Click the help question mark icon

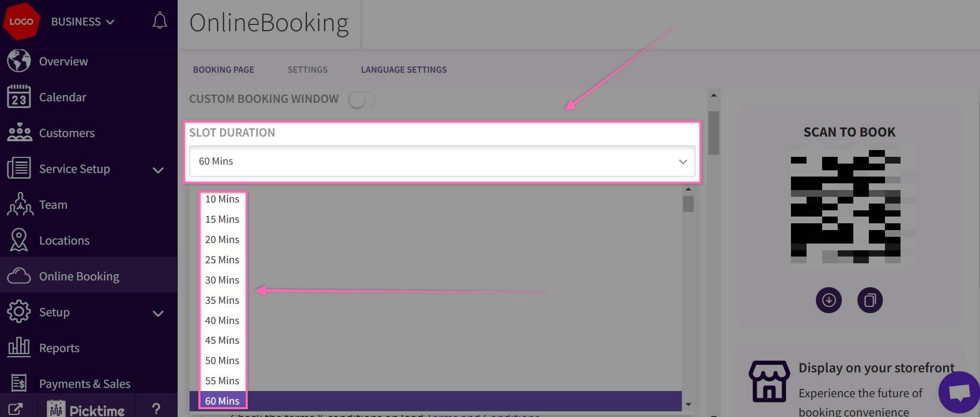[x=156, y=409]
